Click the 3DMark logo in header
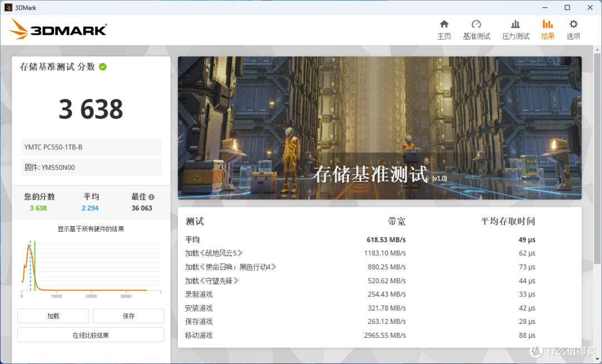This screenshot has width=602, height=364. pyautogui.click(x=58, y=29)
